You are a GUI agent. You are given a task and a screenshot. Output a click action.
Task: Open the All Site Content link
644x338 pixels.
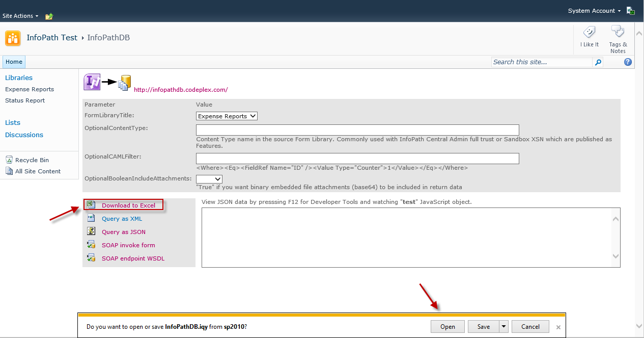tap(38, 171)
